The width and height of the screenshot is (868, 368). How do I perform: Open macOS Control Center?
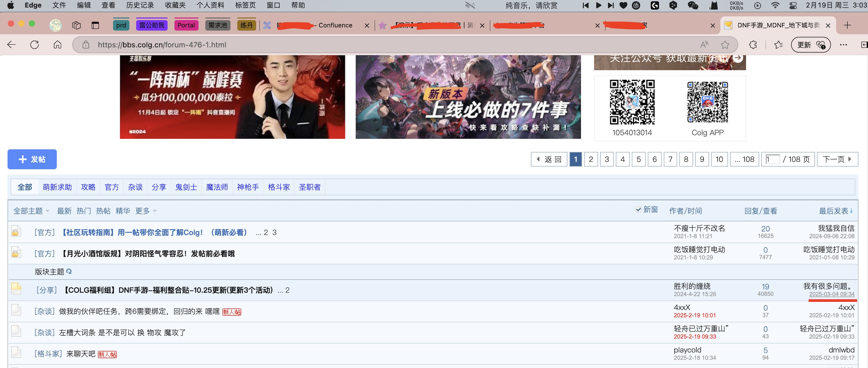pos(793,5)
